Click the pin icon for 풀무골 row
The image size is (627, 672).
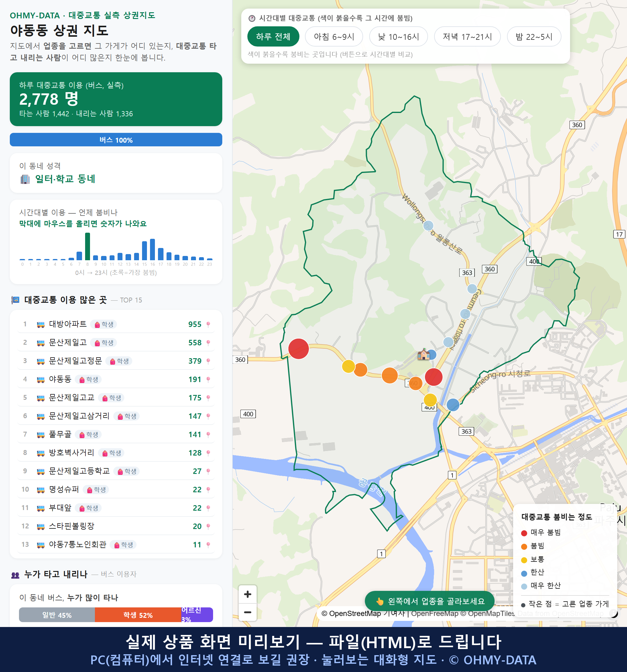tap(208, 434)
